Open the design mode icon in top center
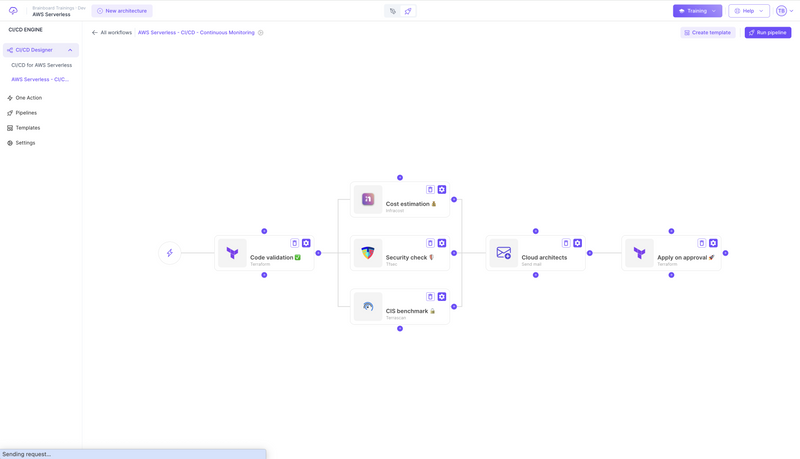800x459 pixels. point(393,11)
